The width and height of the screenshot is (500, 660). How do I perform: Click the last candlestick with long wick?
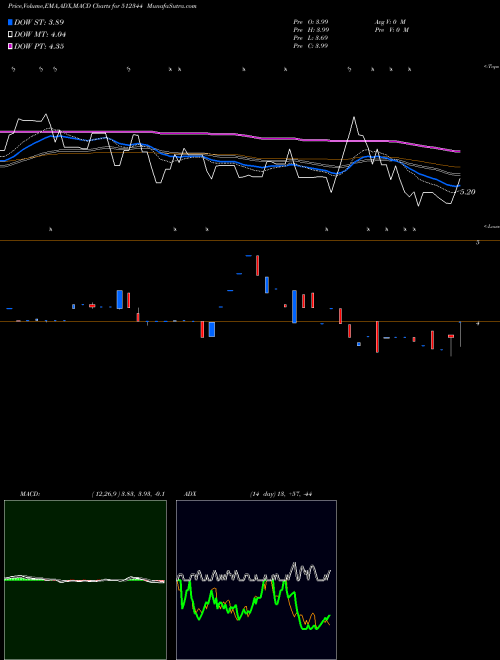[460, 334]
